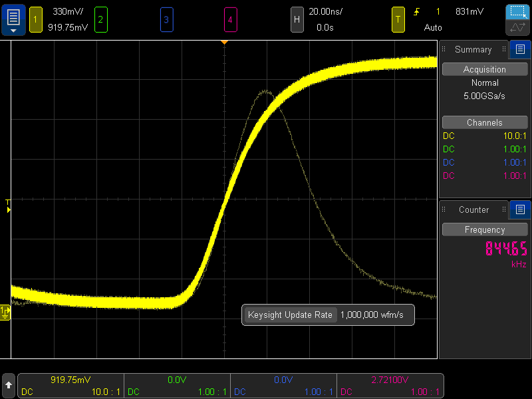Expand the bottom channel status bar arrow
532x399 pixels.
tap(9, 385)
